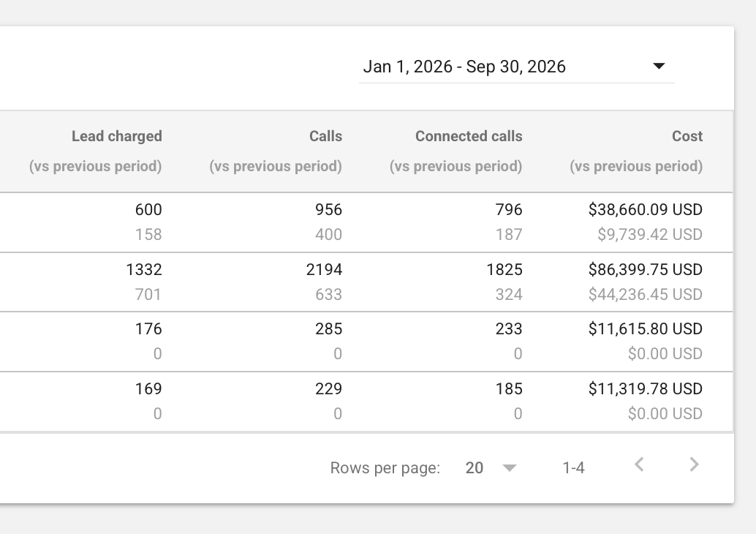Select the calls value 956

click(x=328, y=209)
